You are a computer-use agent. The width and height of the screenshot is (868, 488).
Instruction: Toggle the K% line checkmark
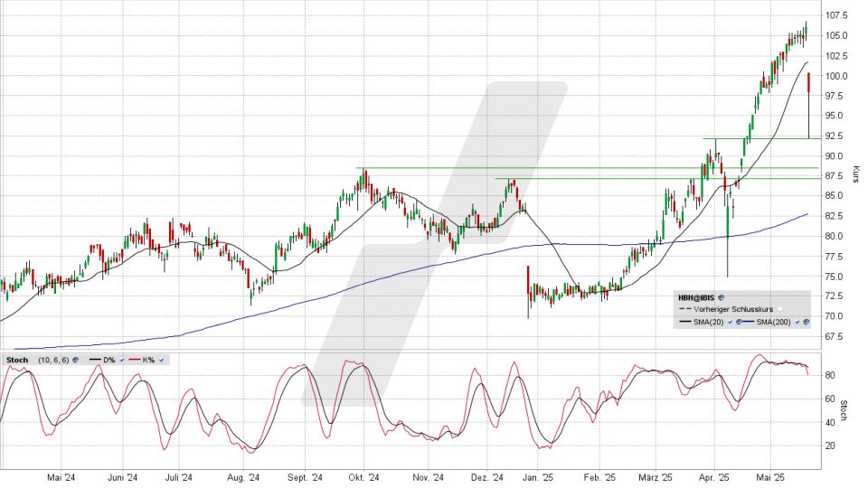tap(161, 360)
